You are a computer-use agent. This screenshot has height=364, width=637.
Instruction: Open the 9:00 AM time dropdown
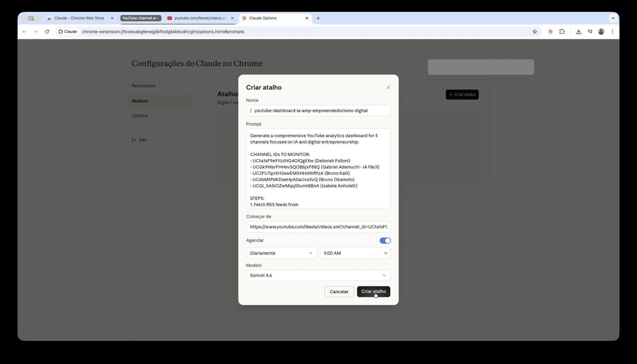point(355,253)
